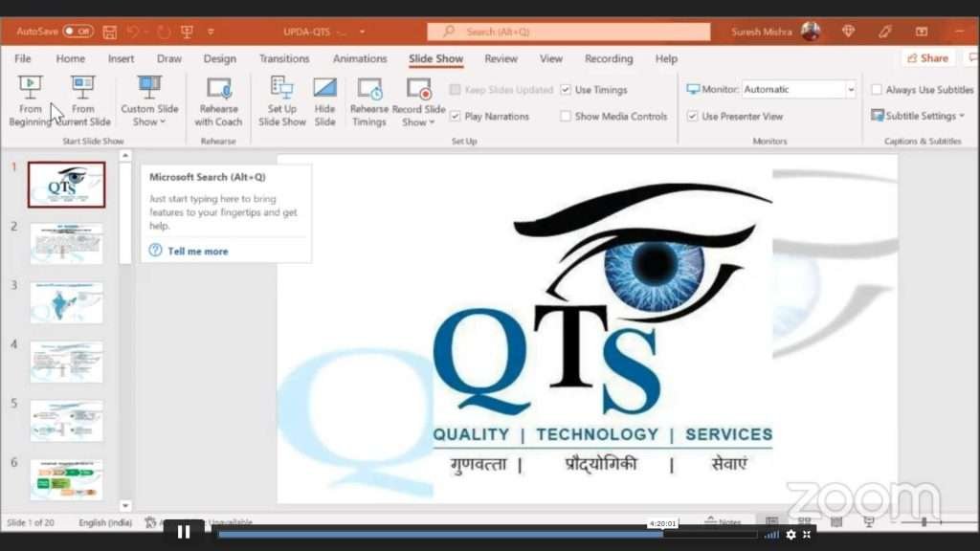980x551 pixels.
Task: Undo the last action
Action: (x=132, y=32)
